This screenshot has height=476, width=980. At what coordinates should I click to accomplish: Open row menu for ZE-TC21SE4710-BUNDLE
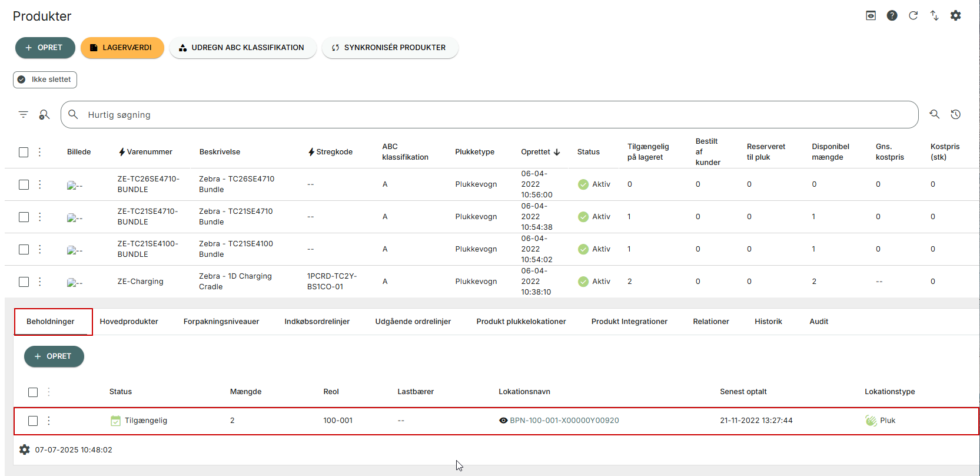pyautogui.click(x=40, y=217)
